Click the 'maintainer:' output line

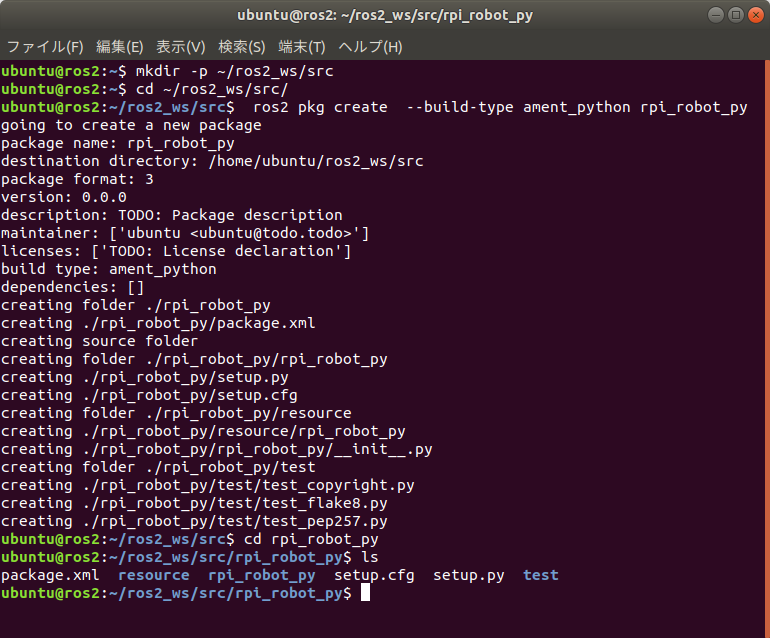tap(185, 233)
